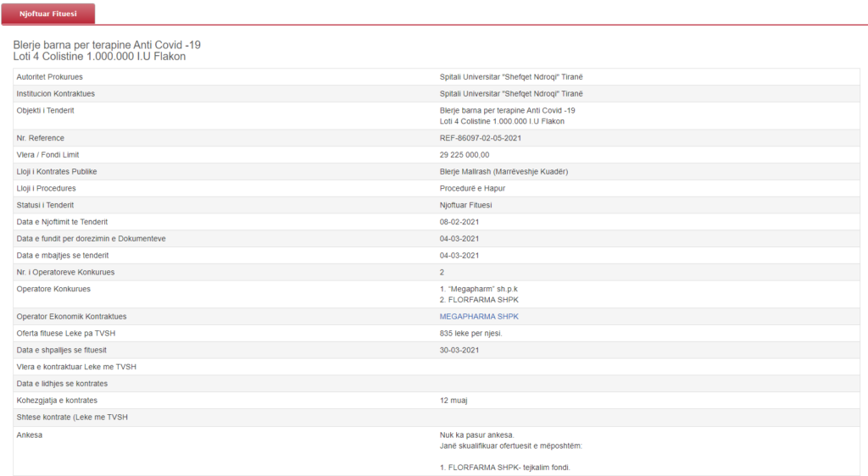Screen dimensions: 868x476
Task: Click the Nuk ka pasur ankesa text
Action: coord(476,435)
